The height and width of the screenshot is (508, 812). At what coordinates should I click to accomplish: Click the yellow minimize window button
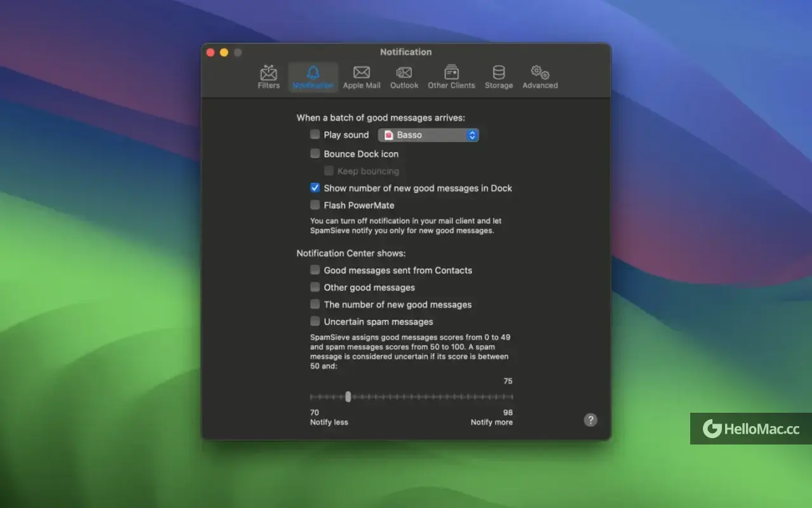[224, 52]
